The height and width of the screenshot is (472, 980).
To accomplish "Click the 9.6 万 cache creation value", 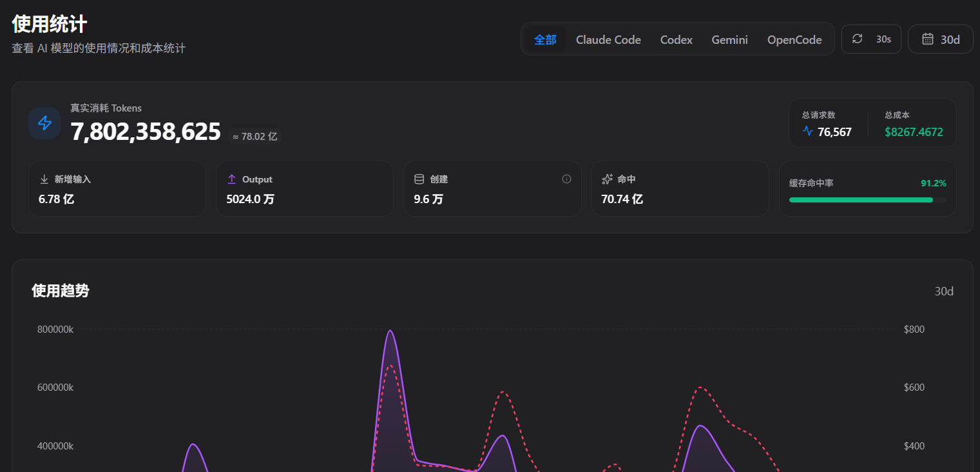I will pyautogui.click(x=428, y=199).
